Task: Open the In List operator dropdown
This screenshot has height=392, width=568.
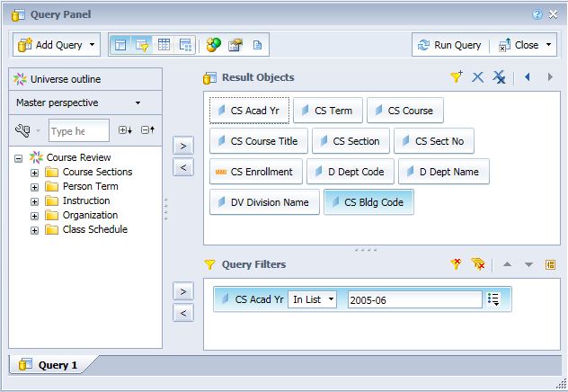Action: [312, 299]
